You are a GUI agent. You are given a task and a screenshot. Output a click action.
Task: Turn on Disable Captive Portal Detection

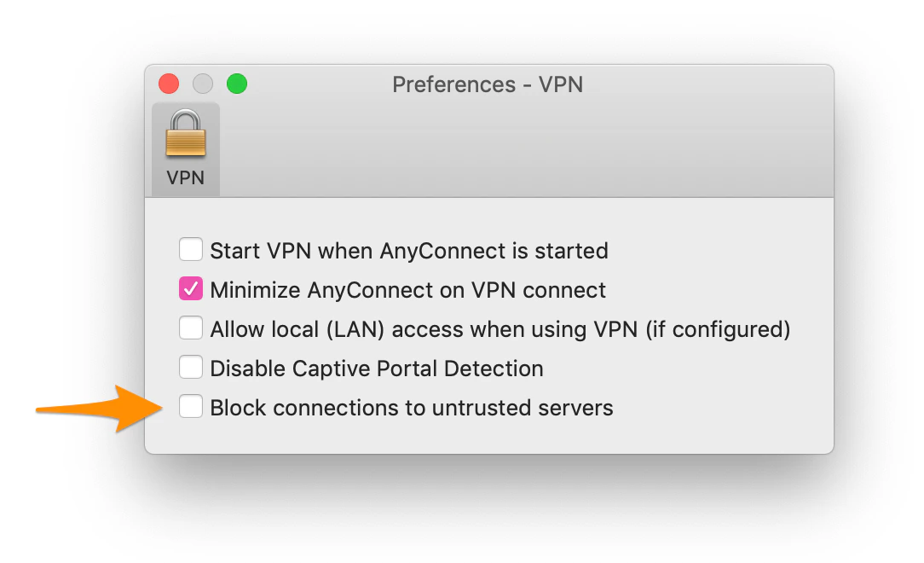[x=190, y=367]
